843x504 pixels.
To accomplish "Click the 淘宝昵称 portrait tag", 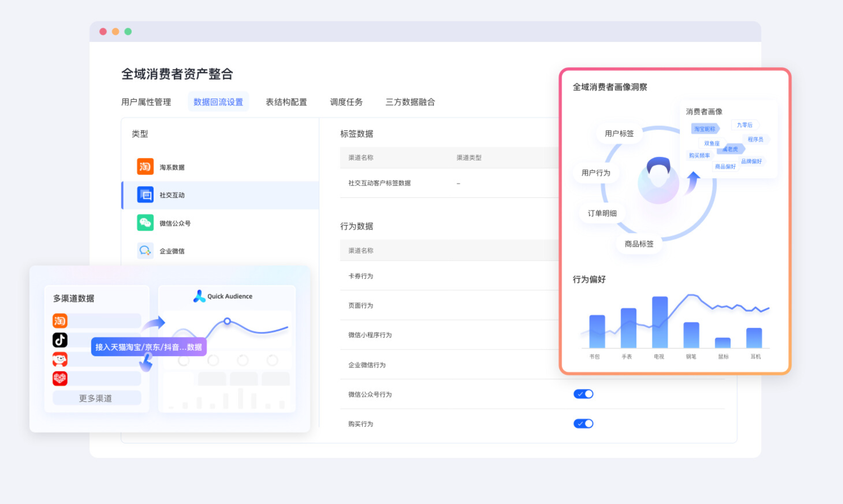I will pos(704,129).
